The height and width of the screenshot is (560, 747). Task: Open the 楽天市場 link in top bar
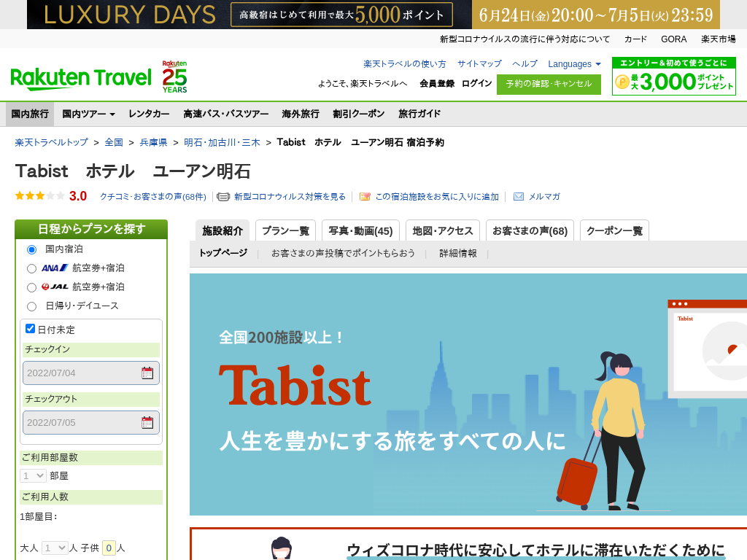[719, 39]
